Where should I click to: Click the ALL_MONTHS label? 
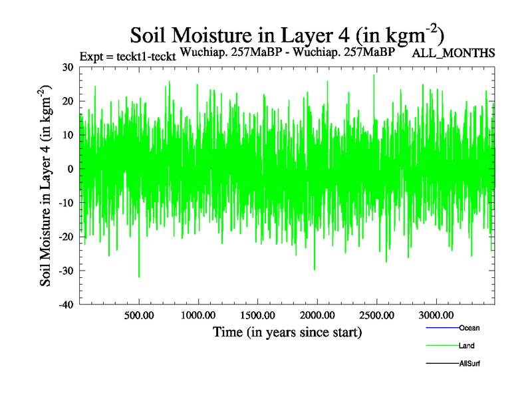(x=454, y=53)
